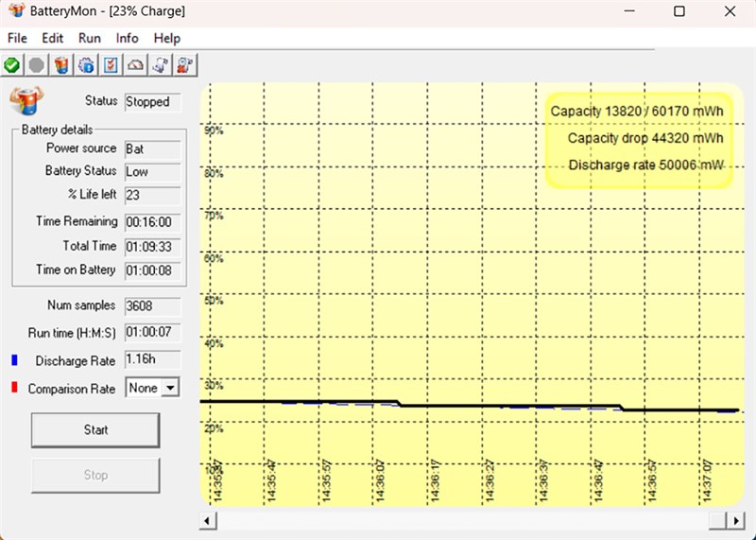Open the Edit menu

pos(52,38)
